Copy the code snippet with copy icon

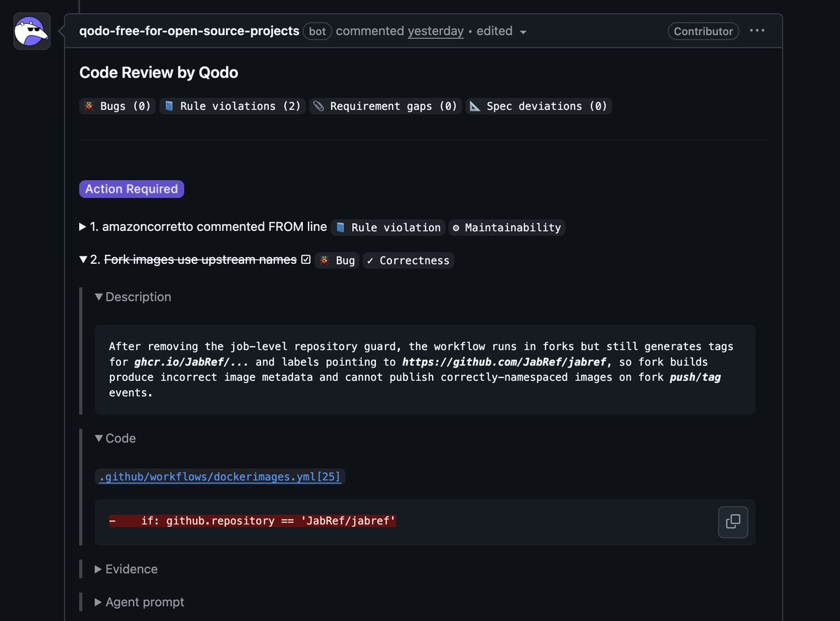coord(733,522)
